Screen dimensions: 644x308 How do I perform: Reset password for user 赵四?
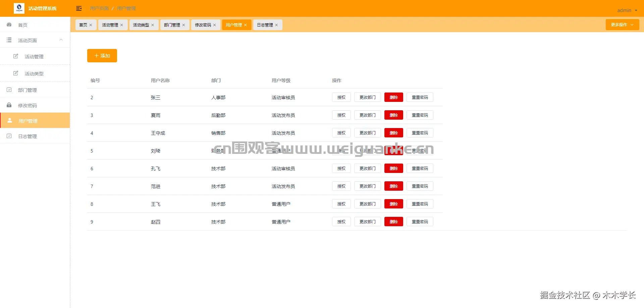coord(420,222)
